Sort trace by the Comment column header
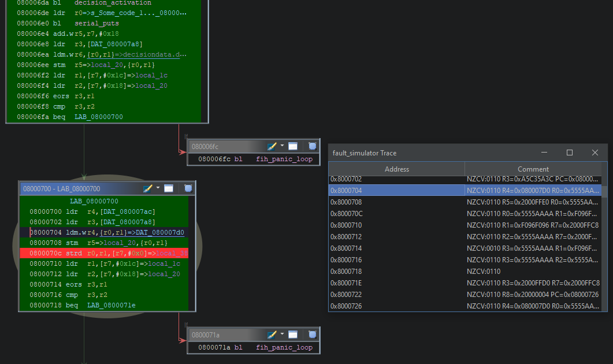This screenshot has height=364, width=613. [533, 169]
